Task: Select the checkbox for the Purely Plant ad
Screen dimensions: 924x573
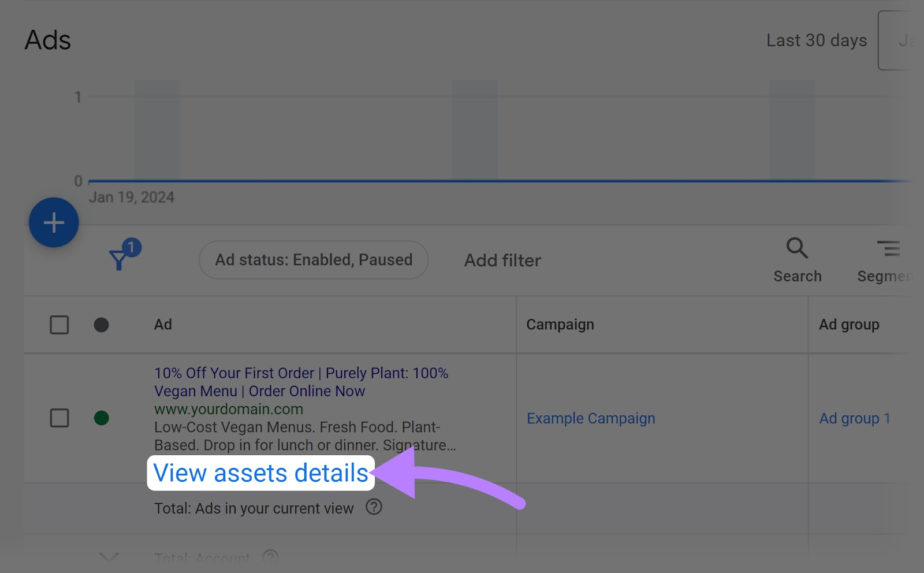Action: tap(59, 418)
